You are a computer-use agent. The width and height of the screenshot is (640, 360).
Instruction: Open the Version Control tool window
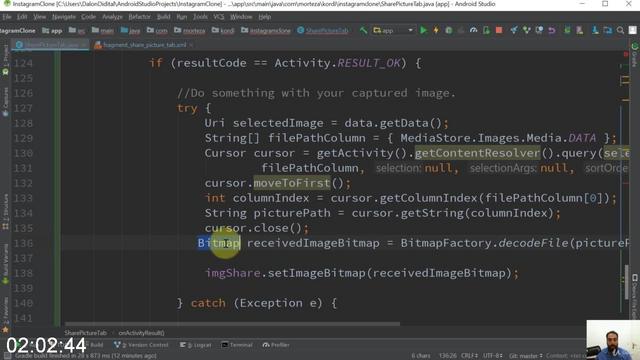tap(141, 345)
